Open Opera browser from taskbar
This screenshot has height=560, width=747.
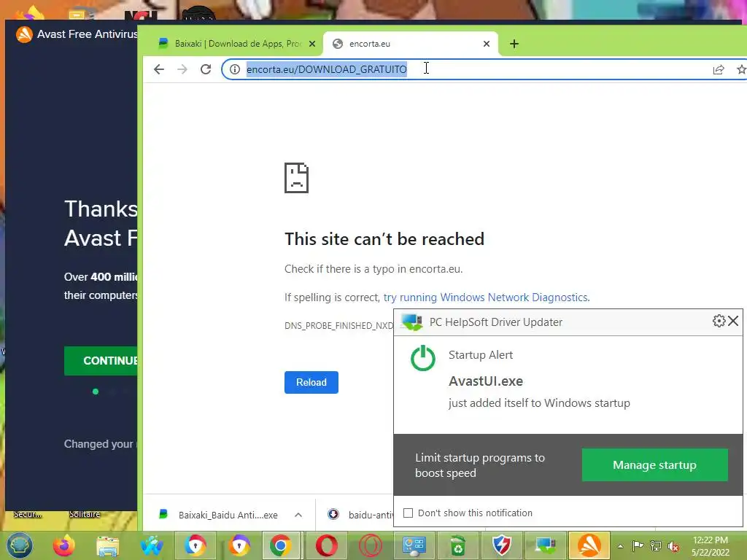coord(326,545)
